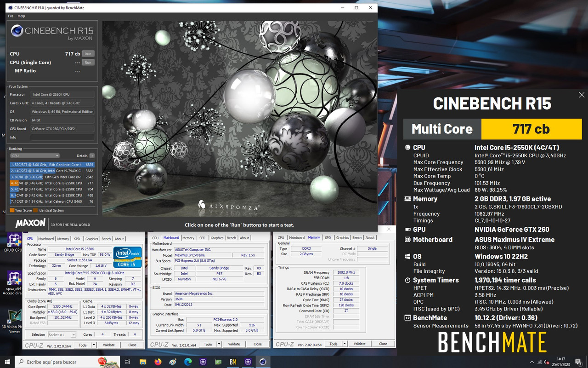Click the Windows OS icon in BenchMate panel
This screenshot has height=368, width=588.
click(x=407, y=257)
